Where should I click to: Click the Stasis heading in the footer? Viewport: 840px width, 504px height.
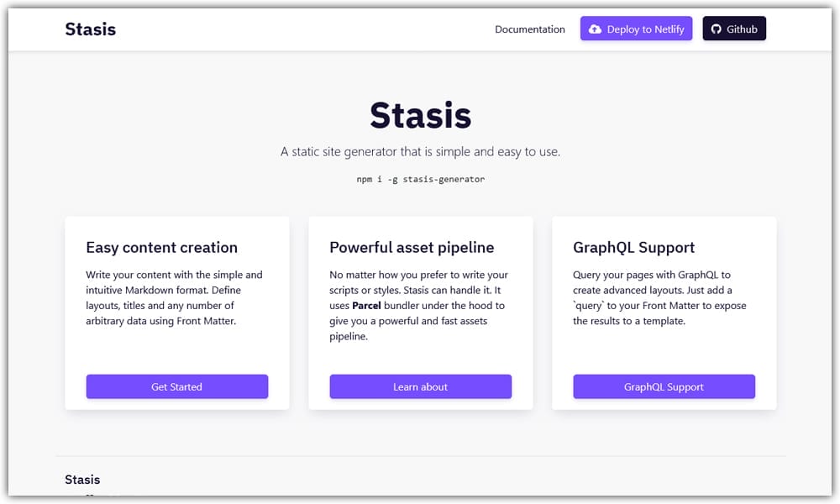(x=82, y=480)
